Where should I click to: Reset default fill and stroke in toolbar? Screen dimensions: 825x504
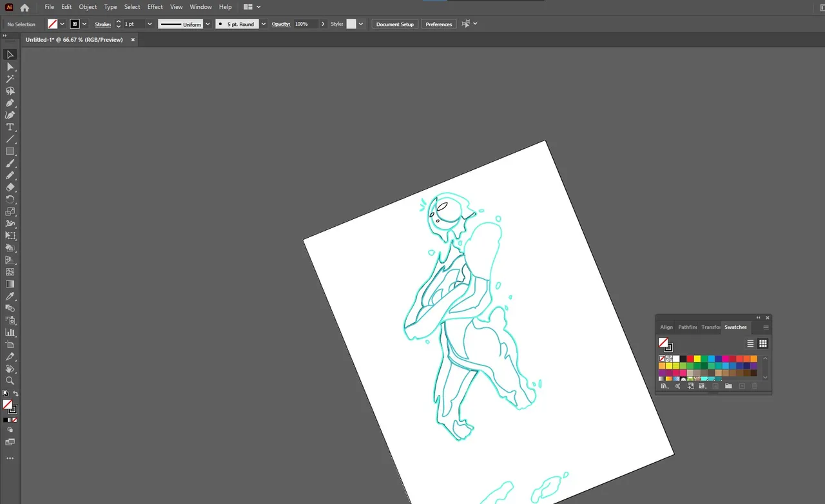pyautogui.click(x=6, y=393)
